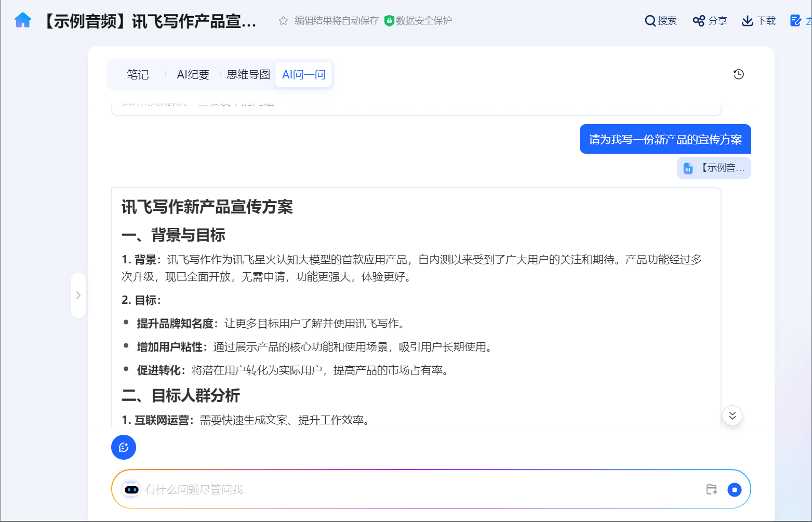Viewport: 812px width, 522px height.
Task: Open the attached 【示例音… audio file chip
Action: pyautogui.click(x=714, y=168)
